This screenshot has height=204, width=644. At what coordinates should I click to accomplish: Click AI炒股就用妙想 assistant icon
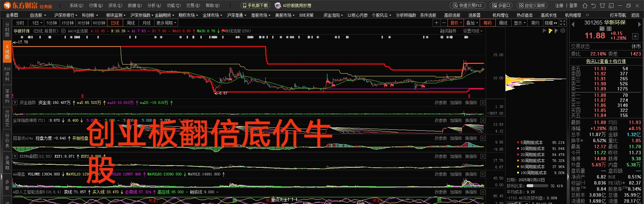278,5
